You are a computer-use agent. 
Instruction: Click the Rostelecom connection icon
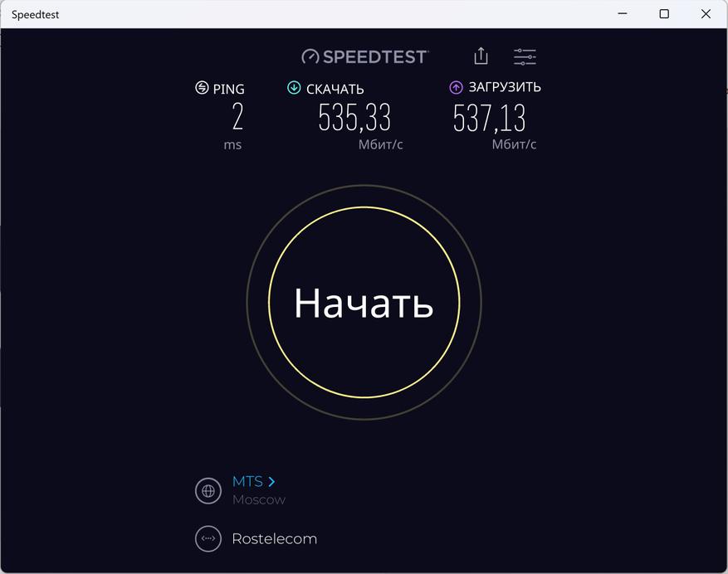click(208, 538)
